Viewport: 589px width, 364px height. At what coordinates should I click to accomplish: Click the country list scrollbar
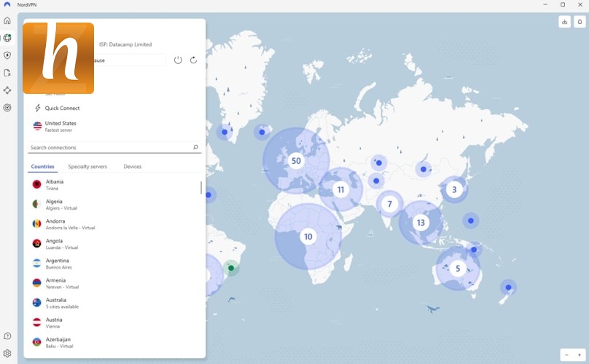coord(201,188)
